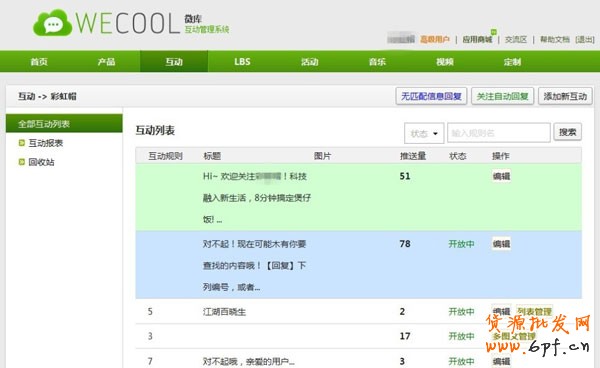600x368 pixels.
Task: Click the 互动列表 heading
Action: pos(155,130)
